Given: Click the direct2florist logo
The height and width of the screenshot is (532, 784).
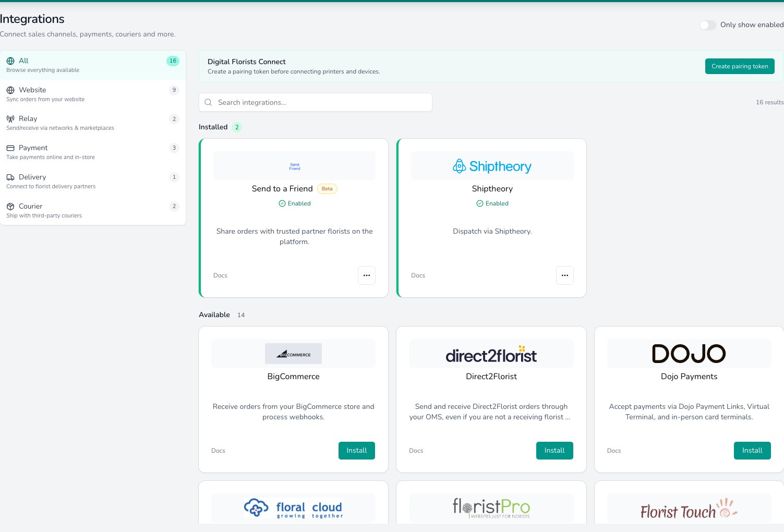Looking at the screenshot, I should pyautogui.click(x=491, y=354).
